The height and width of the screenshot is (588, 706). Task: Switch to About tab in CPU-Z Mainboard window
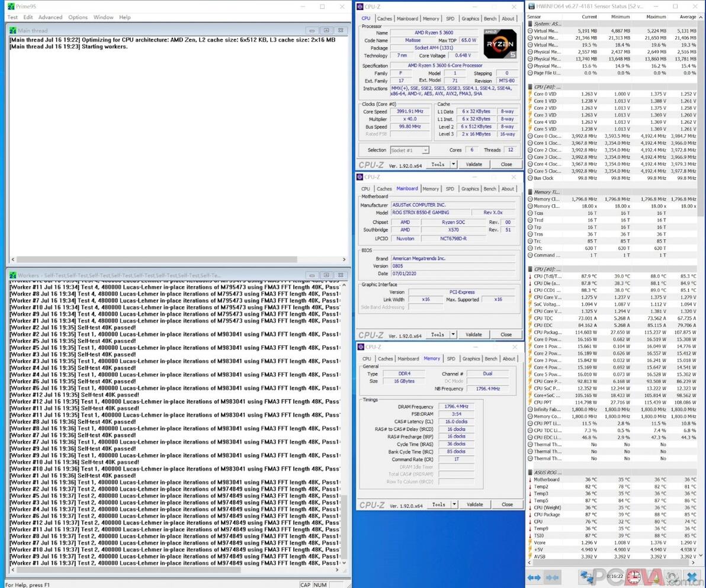pyautogui.click(x=508, y=189)
